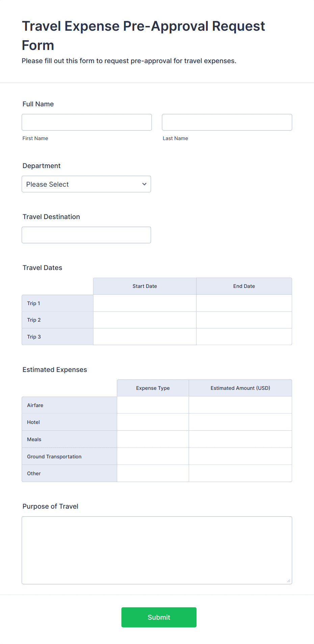Select Ground Transportation Estimated Amount cell
Viewport: 314px width, 644px height.
click(240, 456)
